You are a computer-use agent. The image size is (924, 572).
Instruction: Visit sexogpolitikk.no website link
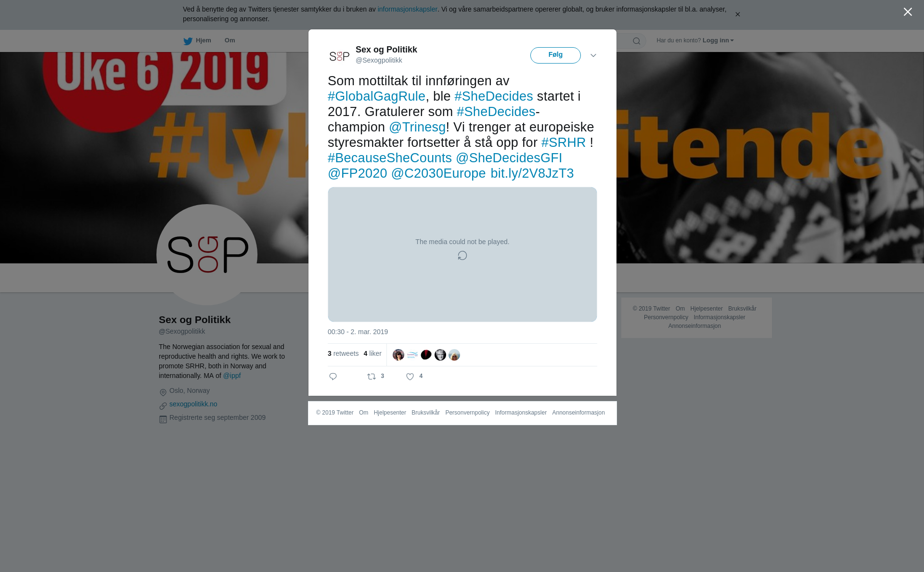point(193,404)
